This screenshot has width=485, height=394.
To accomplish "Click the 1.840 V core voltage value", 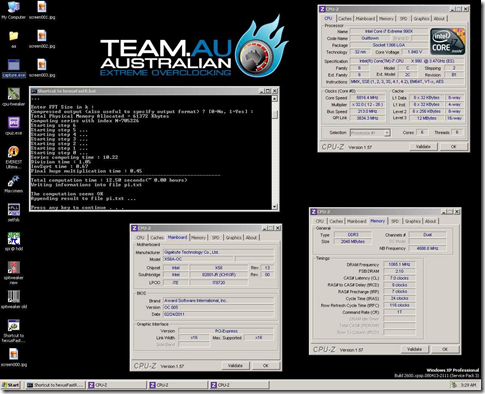I will [415, 52].
